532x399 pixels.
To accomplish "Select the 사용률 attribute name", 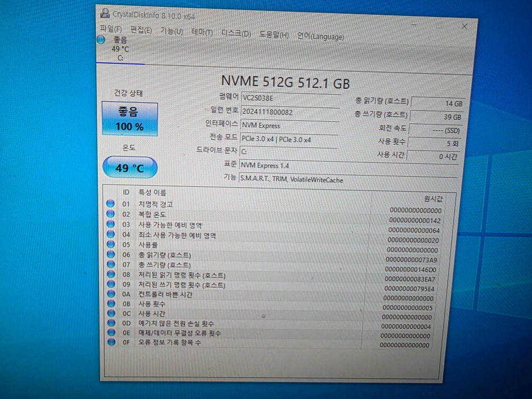I will tap(148, 245).
